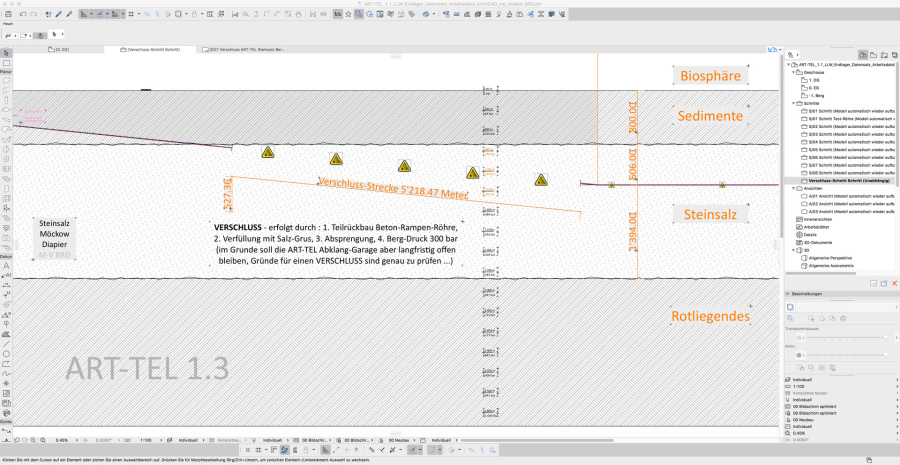Collapse the Geschosse tree node

click(x=794, y=72)
